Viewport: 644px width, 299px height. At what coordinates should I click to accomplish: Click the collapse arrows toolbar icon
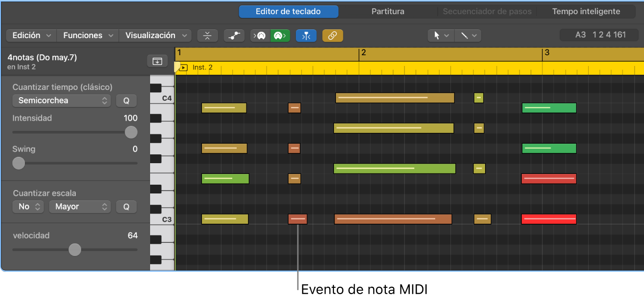207,35
